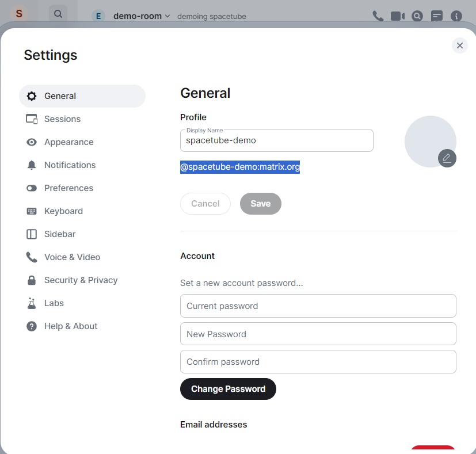This screenshot has width=476, height=454.
Task: Click the Cancel button
Action: point(205,204)
